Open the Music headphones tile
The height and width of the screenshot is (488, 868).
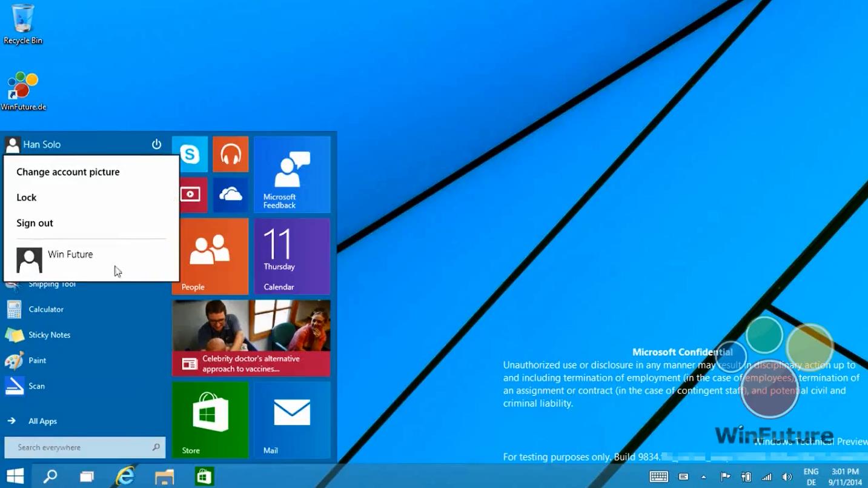click(231, 154)
